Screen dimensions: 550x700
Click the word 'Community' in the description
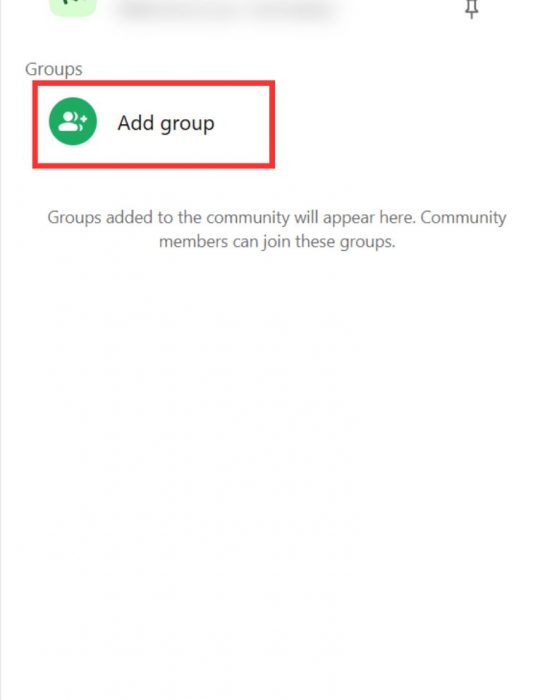463,217
